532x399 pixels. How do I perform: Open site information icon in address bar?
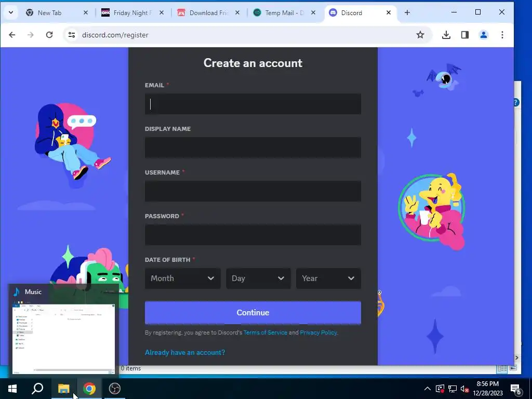coord(72,35)
